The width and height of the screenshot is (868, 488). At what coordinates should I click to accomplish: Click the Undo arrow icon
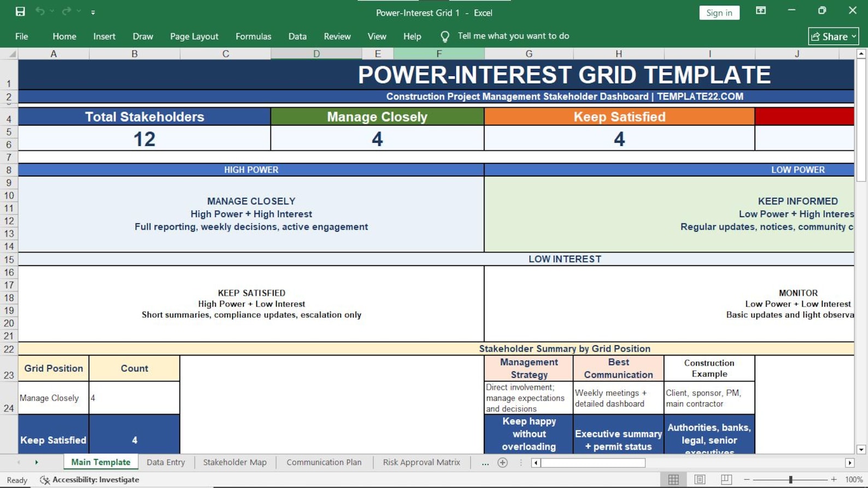click(x=40, y=11)
